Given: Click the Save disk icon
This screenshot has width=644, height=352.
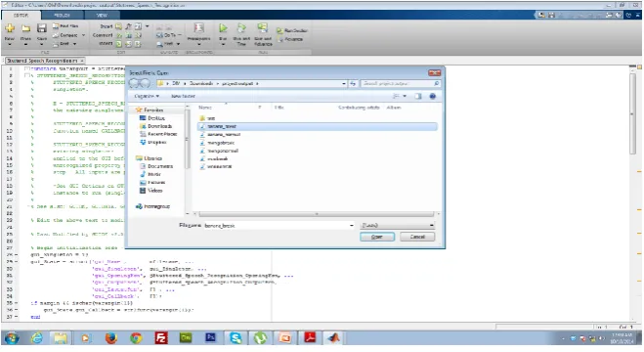Looking at the screenshot, I should pyautogui.click(x=42, y=28).
